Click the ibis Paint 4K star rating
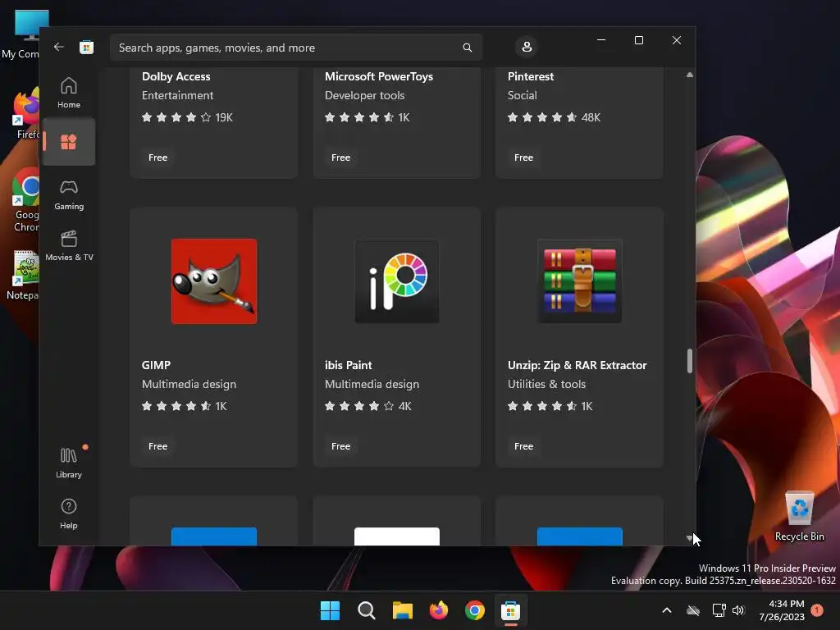Viewport: 840px width, 630px height. click(368, 406)
